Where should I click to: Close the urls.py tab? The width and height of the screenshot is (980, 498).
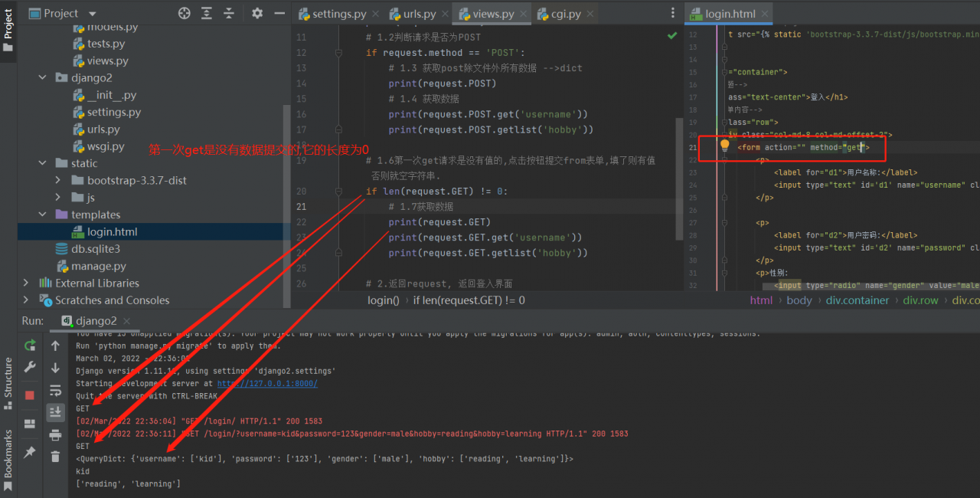(445, 14)
